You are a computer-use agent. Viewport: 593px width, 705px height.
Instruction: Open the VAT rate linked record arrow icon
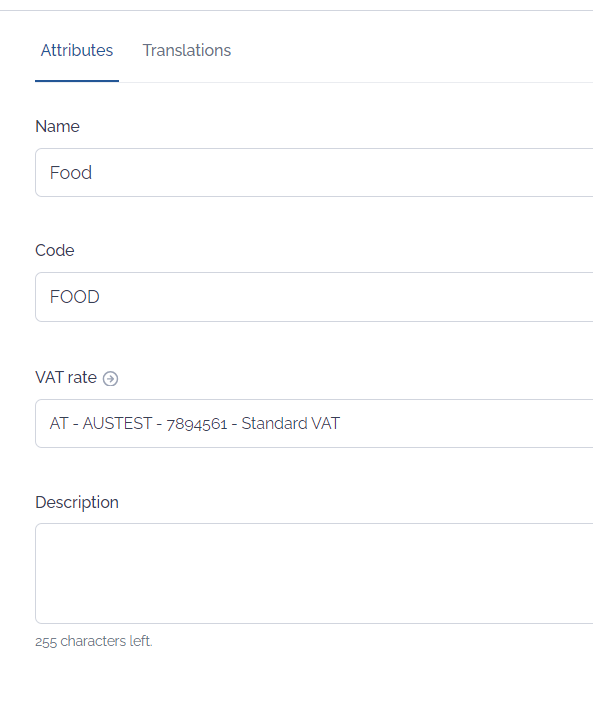pos(110,379)
